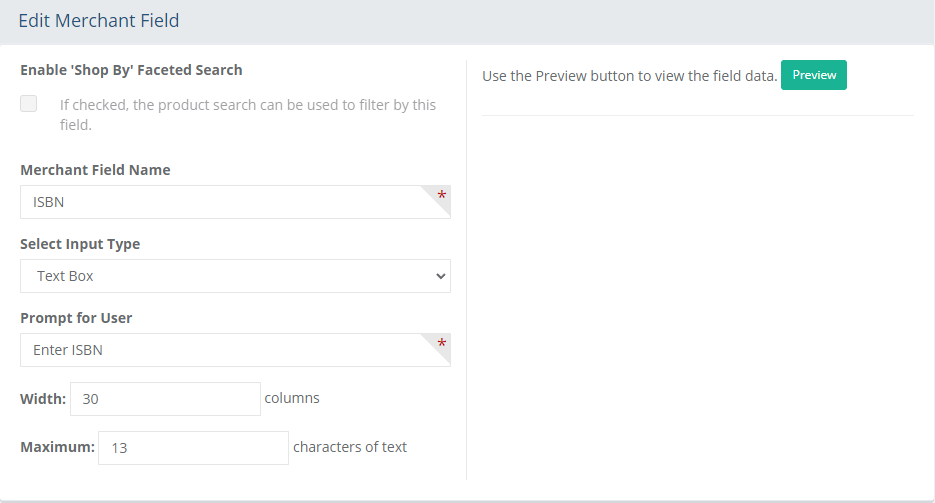Click the chevron arrow on Text Box dropdown
935x503 pixels.
click(440, 276)
